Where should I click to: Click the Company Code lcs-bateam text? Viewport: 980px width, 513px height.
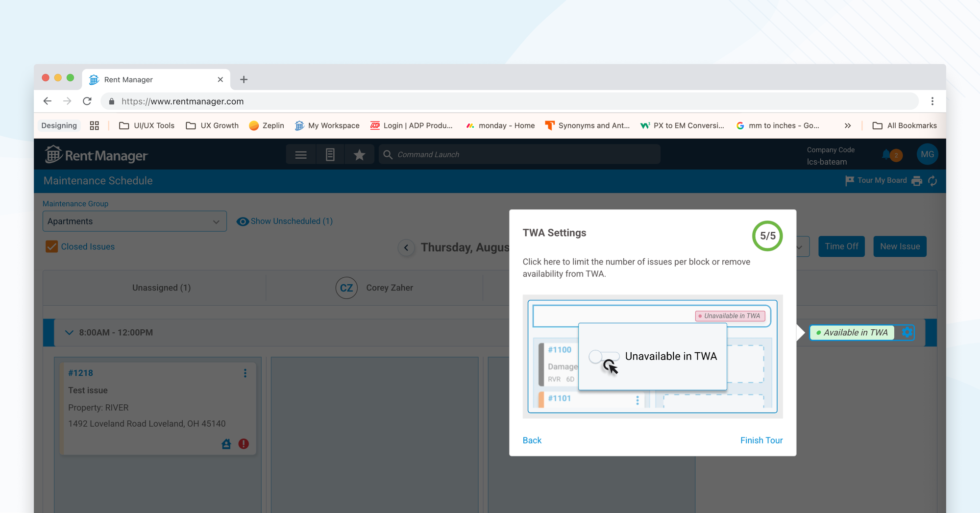[831, 156]
